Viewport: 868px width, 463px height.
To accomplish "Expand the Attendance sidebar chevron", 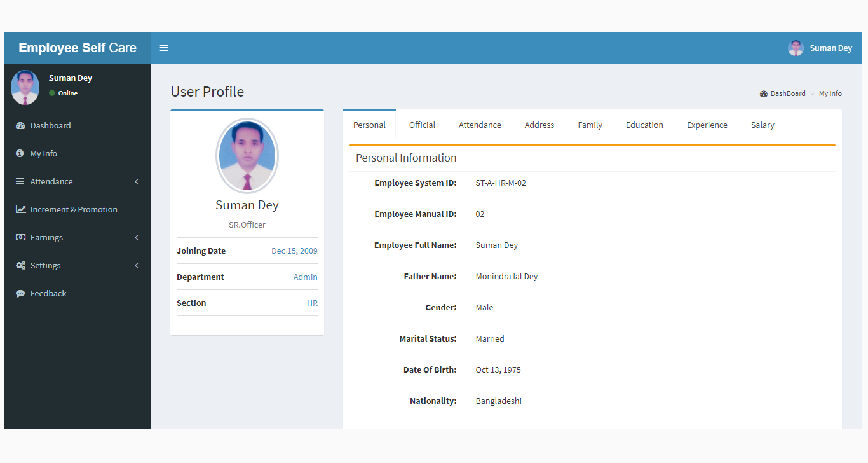I will pos(137,182).
